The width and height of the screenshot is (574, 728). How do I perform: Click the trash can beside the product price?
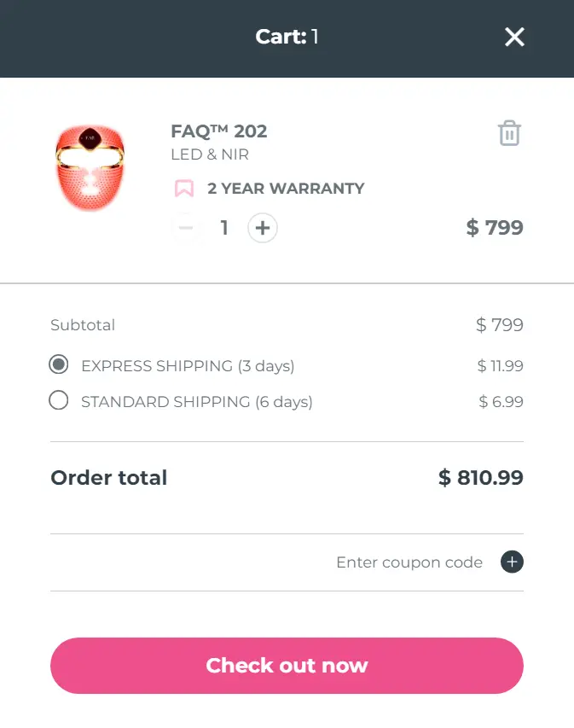[509, 133]
